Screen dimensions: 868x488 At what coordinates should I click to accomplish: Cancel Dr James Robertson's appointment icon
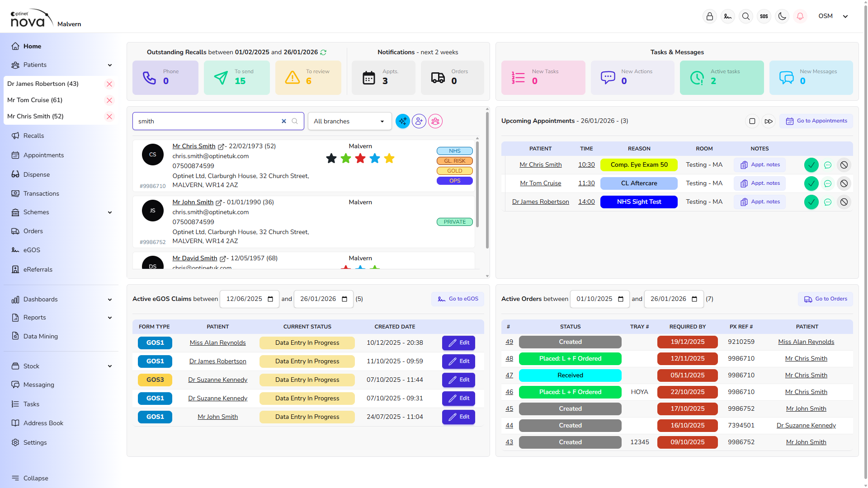(844, 202)
